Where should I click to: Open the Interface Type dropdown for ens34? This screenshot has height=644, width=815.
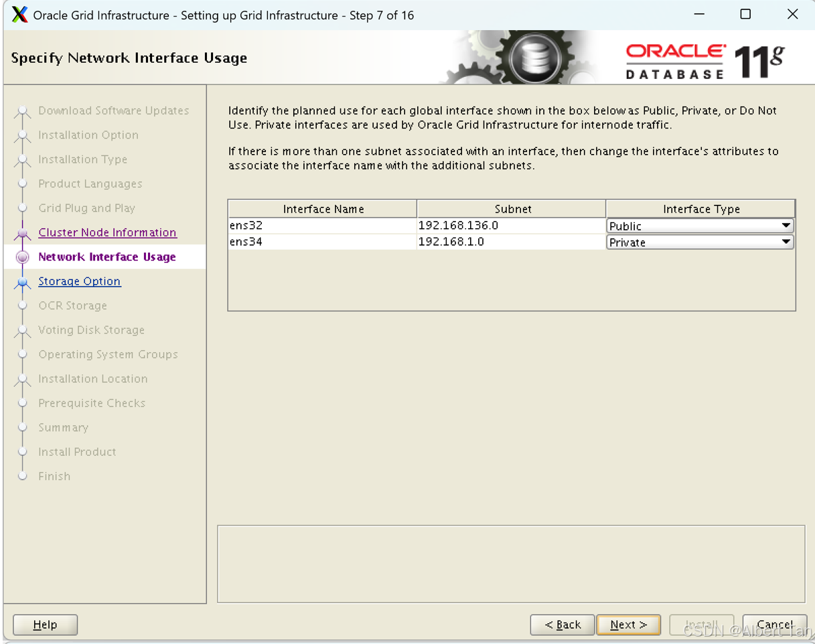(700, 242)
